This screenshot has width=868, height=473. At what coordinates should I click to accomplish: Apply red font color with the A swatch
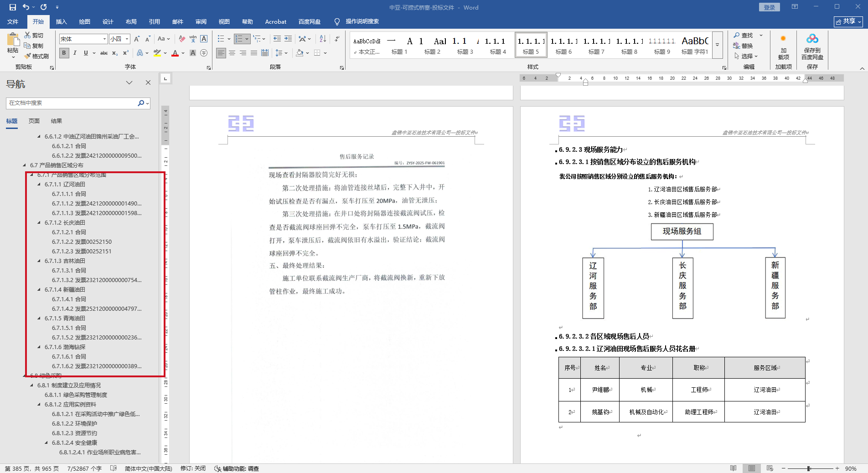tap(175, 53)
